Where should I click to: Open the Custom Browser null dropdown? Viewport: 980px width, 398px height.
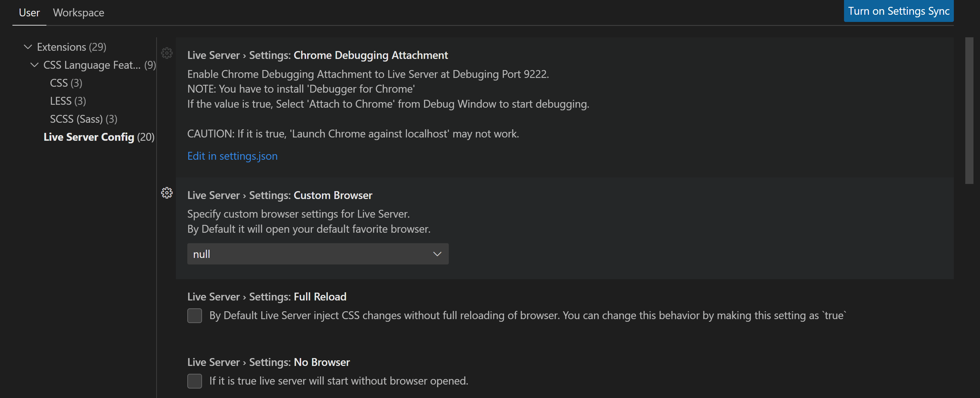point(318,254)
